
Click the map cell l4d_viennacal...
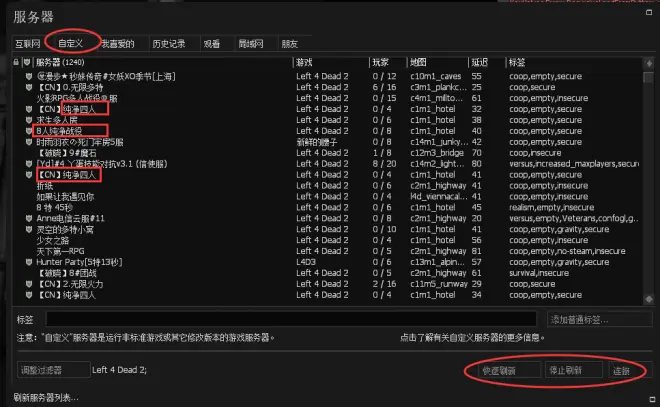click(x=438, y=197)
